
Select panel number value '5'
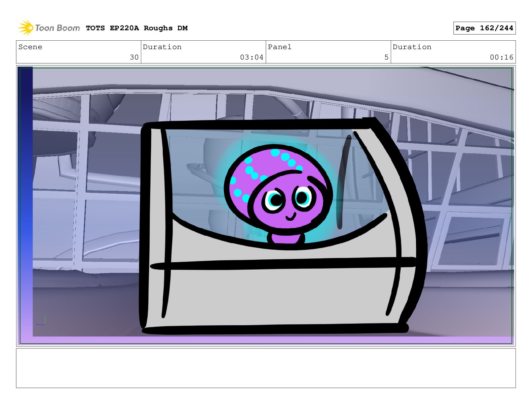point(386,57)
